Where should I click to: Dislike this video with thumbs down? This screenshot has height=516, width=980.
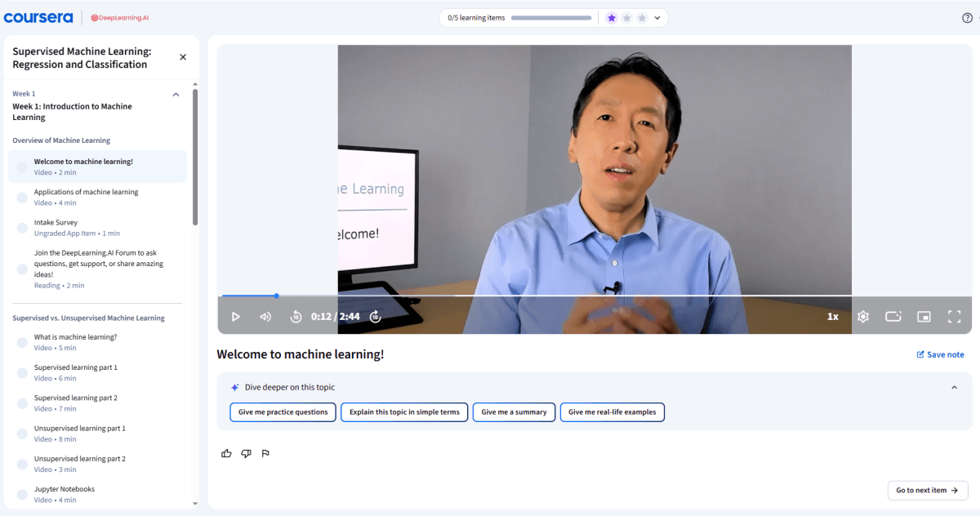coord(246,454)
